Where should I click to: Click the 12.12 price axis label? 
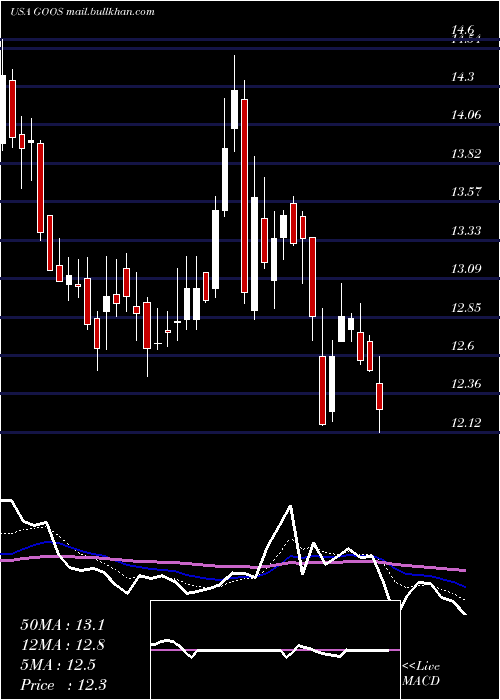tap(466, 422)
